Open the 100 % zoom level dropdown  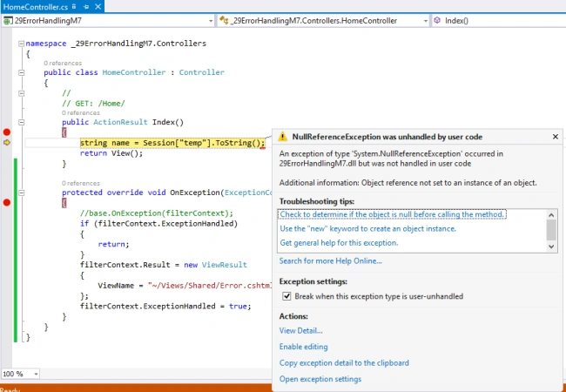pos(36,374)
